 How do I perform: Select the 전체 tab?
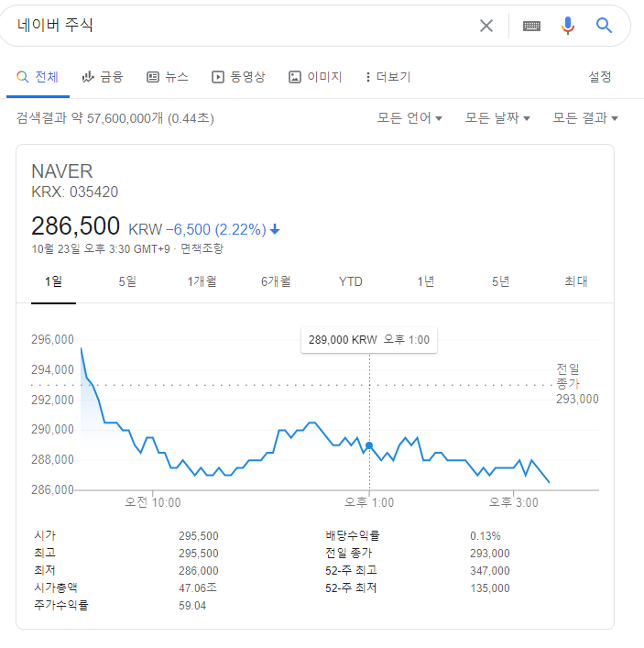(38, 77)
